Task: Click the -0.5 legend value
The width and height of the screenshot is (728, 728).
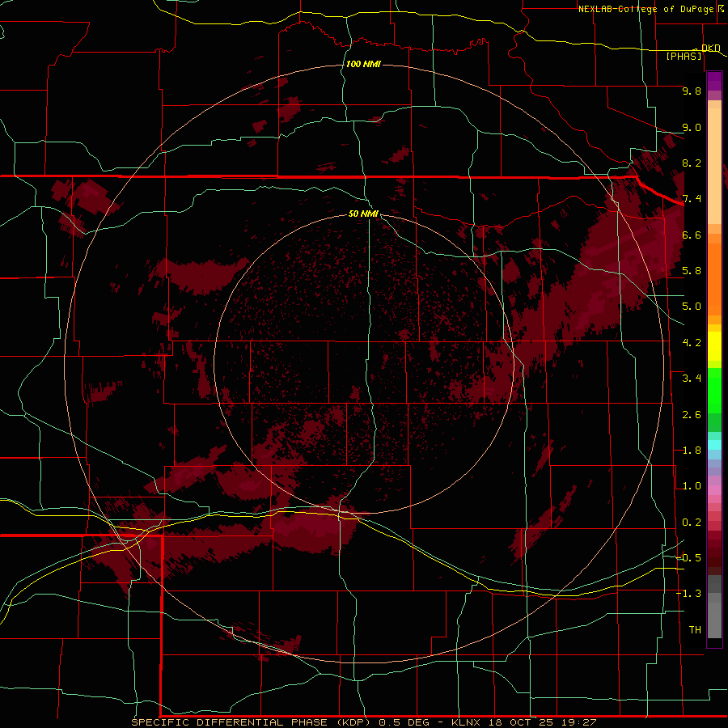Action: tap(688, 558)
